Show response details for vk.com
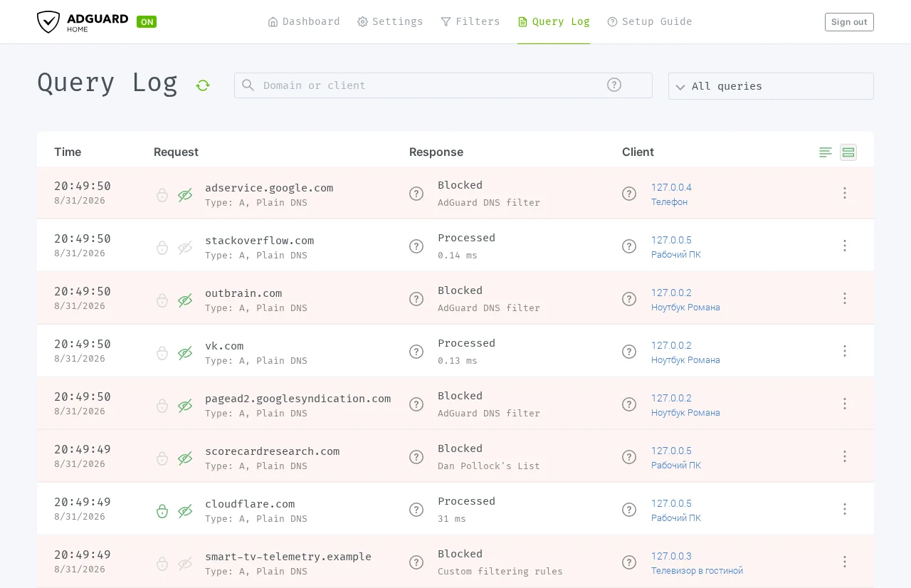 tap(416, 352)
